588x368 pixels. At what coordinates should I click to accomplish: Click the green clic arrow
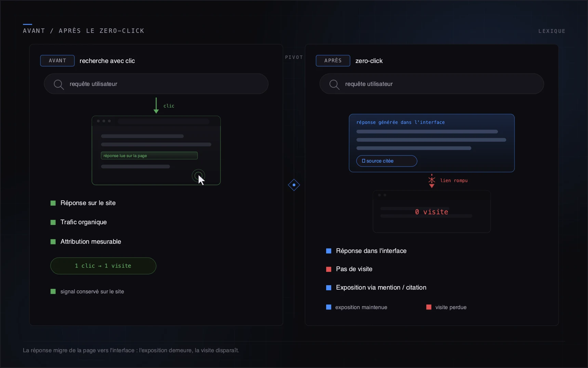point(156,105)
